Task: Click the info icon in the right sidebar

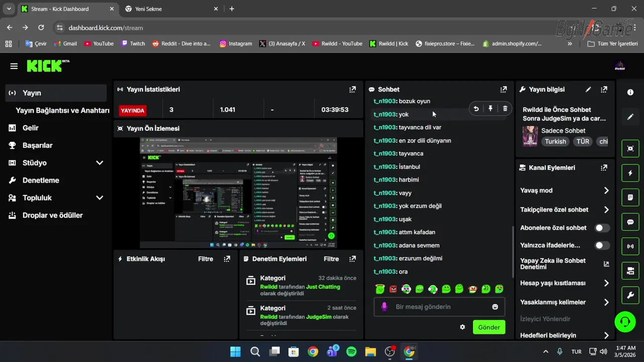Action: pyautogui.click(x=630, y=93)
